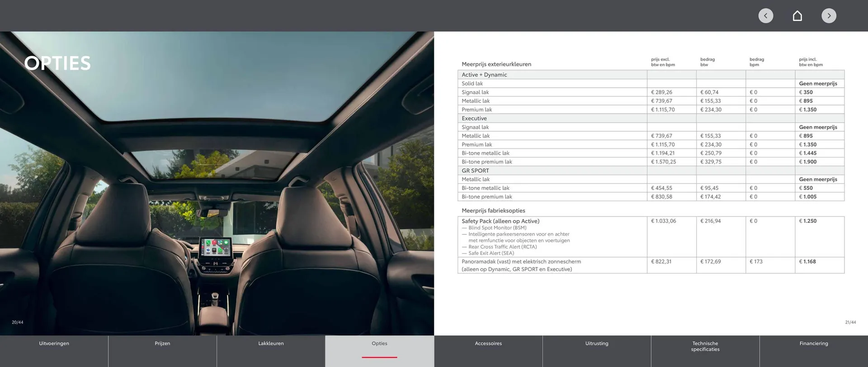Go to the next page arrow

(829, 16)
